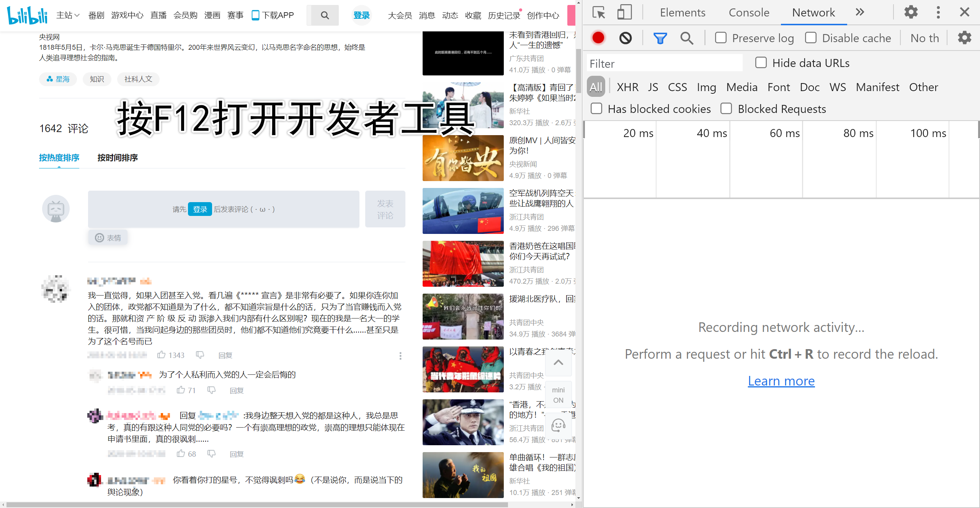Select the inspect element cursor icon
Screen dimensions: 980x508
[599, 13]
